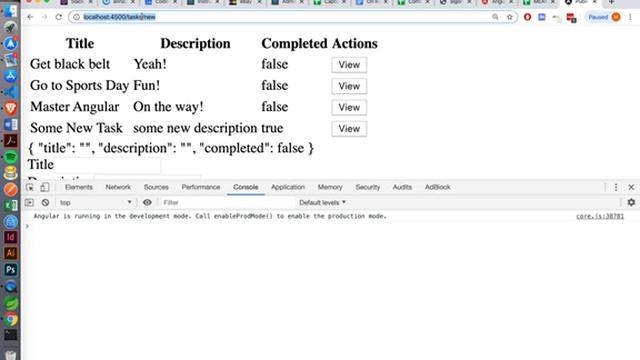
Task: Open Visual Studio Code in dock
Action: 11,92
